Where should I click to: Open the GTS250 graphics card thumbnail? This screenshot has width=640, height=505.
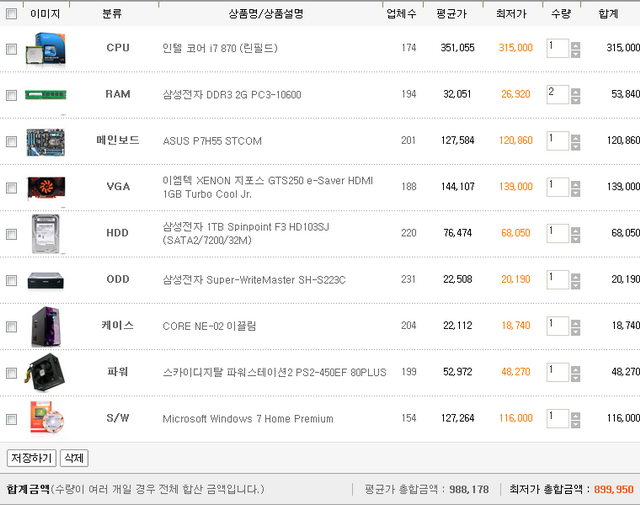tap(46, 188)
